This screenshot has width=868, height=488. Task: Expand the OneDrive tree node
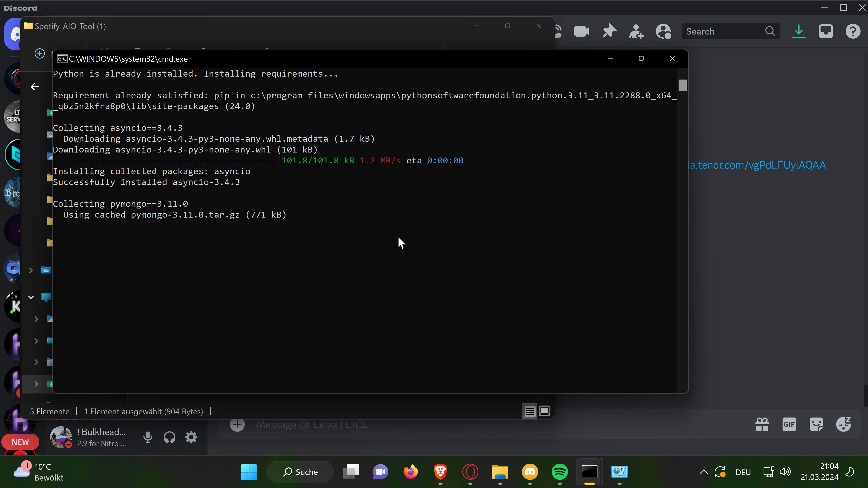pyautogui.click(x=31, y=270)
